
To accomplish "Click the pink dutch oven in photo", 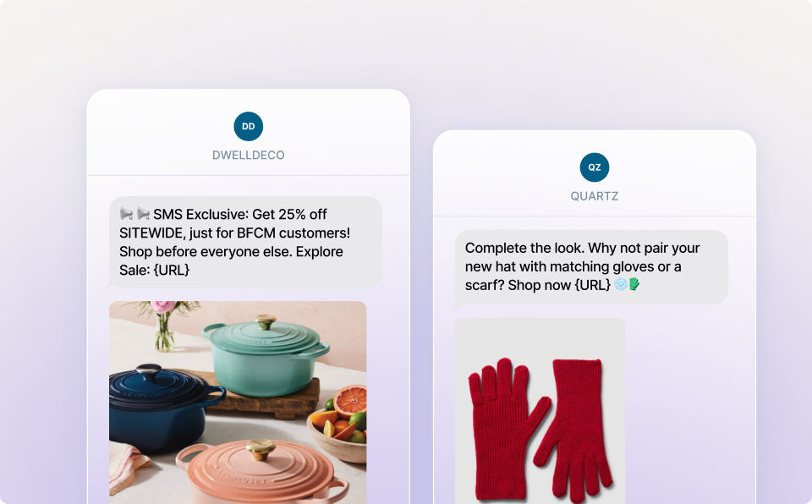I will tap(261, 471).
